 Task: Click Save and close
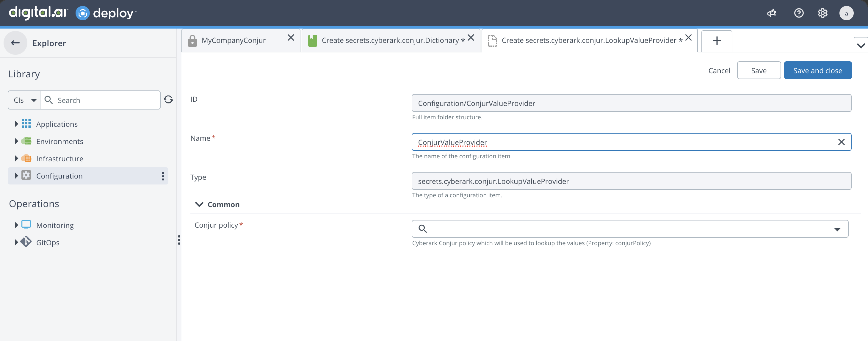pos(817,70)
